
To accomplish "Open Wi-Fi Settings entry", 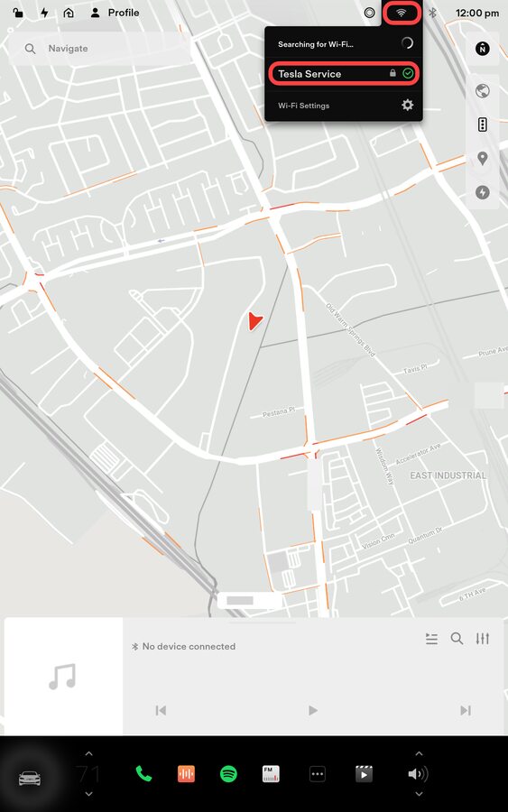I will tap(344, 106).
